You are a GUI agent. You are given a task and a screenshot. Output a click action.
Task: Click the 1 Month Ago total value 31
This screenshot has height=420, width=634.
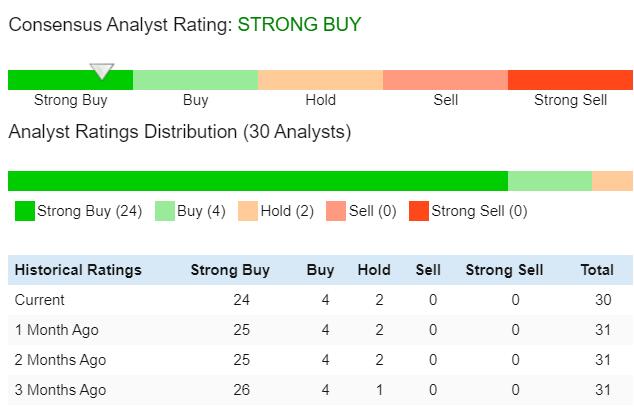(603, 330)
